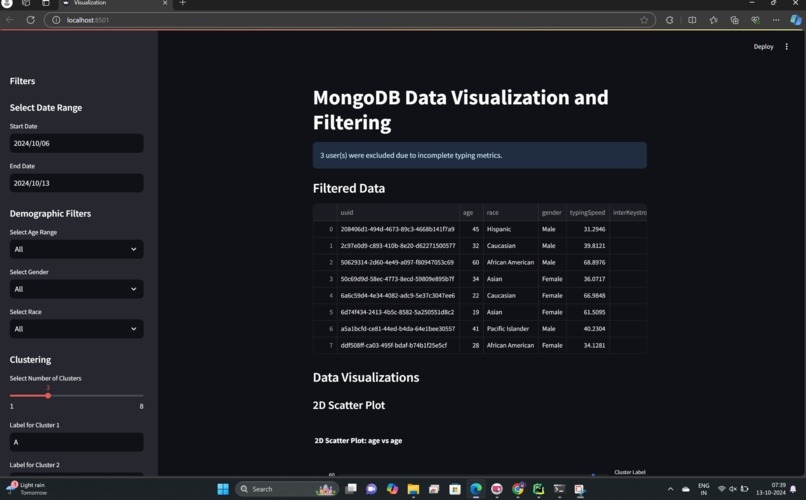Open Microsoft Store from the taskbar

coord(455,489)
